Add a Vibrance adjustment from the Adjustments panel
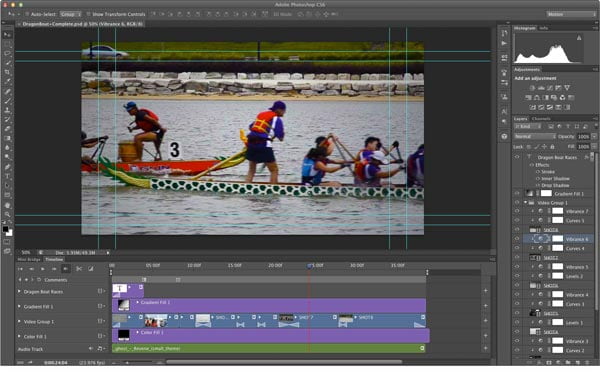The height and width of the screenshot is (372, 600). pyautogui.click(x=567, y=88)
